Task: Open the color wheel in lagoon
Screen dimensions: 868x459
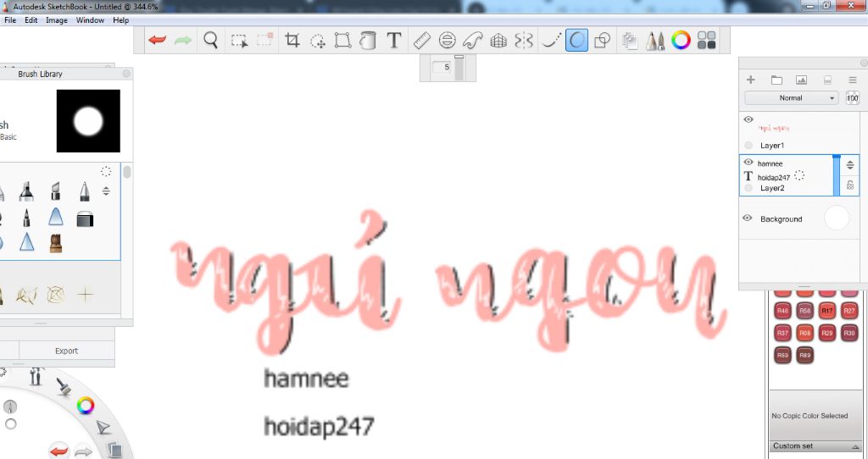Action: point(86,406)
